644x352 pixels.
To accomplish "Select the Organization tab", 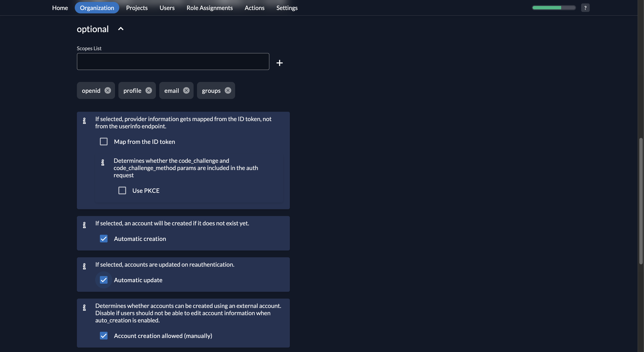I will click(x=97, y=8).
